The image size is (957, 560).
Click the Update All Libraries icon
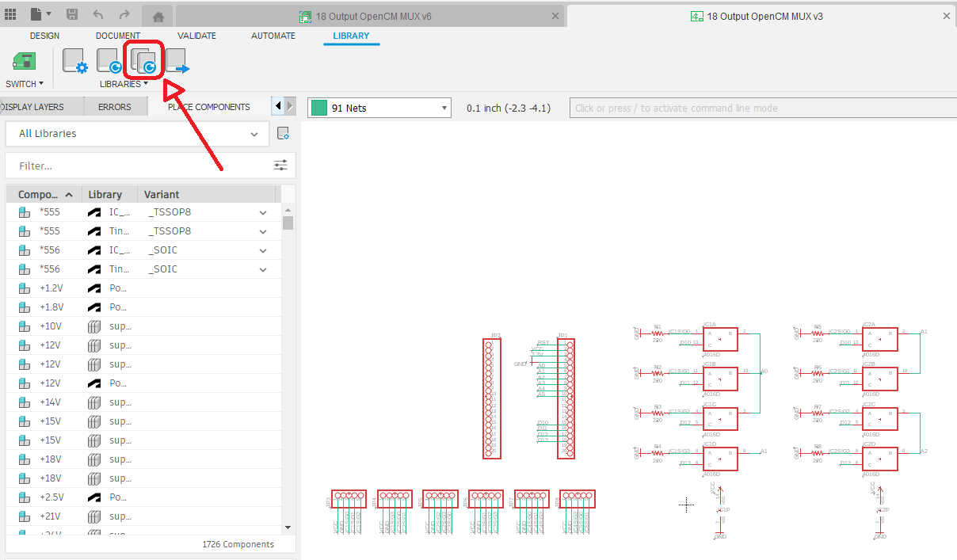(143, 61)
